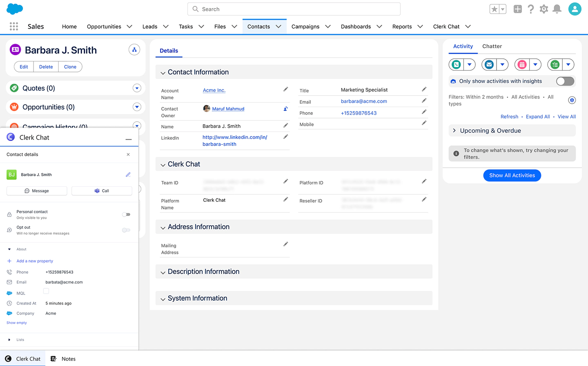This screenshot has height=366, width=588.
Task: Open dropdown next to new task action
Action: pyautogui.click(x=568, y=65)
